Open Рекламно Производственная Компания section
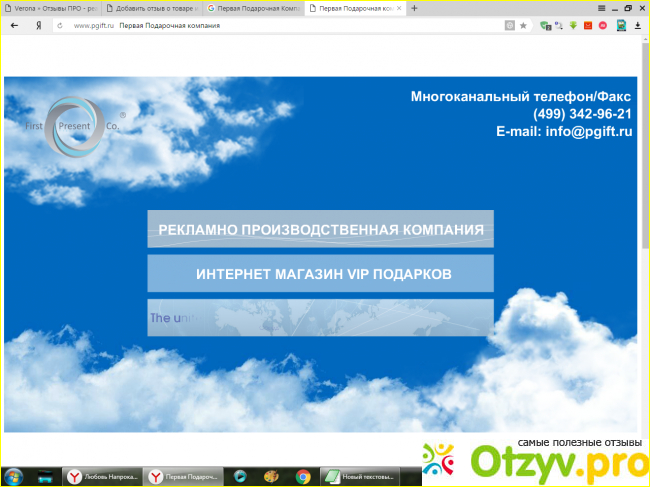 pos(320,229)
